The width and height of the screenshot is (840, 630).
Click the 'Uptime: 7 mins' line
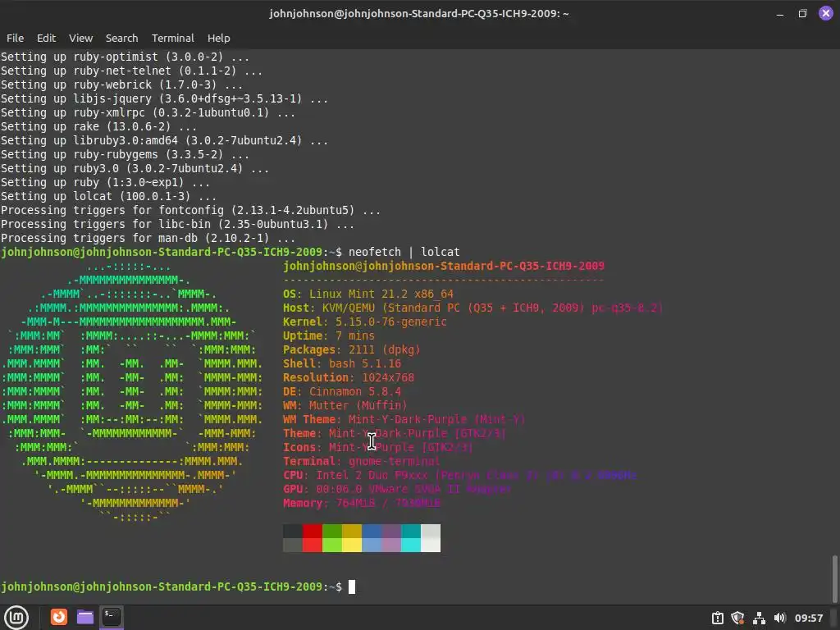click(x=329, y=336)
